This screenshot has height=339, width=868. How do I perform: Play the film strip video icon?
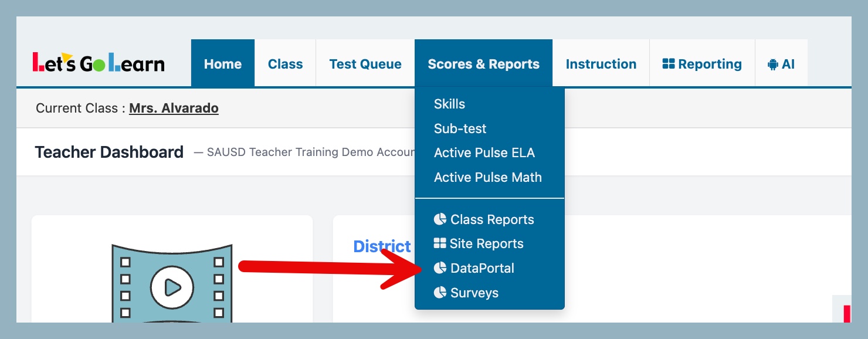click(172, 287)
